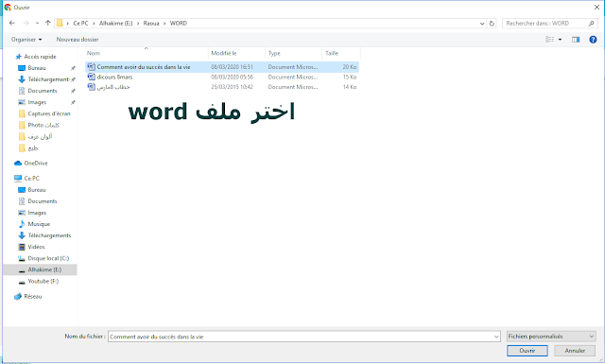Viewport: 605px width, 364px height.
Task: Toggle the preview pane
Action: (576, 40)
